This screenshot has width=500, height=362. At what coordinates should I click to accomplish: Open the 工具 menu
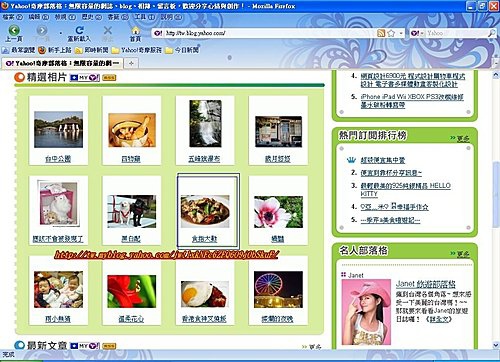(x=144, y=16)
